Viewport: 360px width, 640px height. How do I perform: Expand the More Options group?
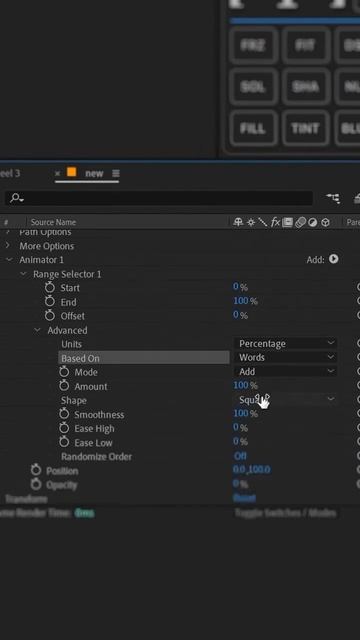coord(7,245)
